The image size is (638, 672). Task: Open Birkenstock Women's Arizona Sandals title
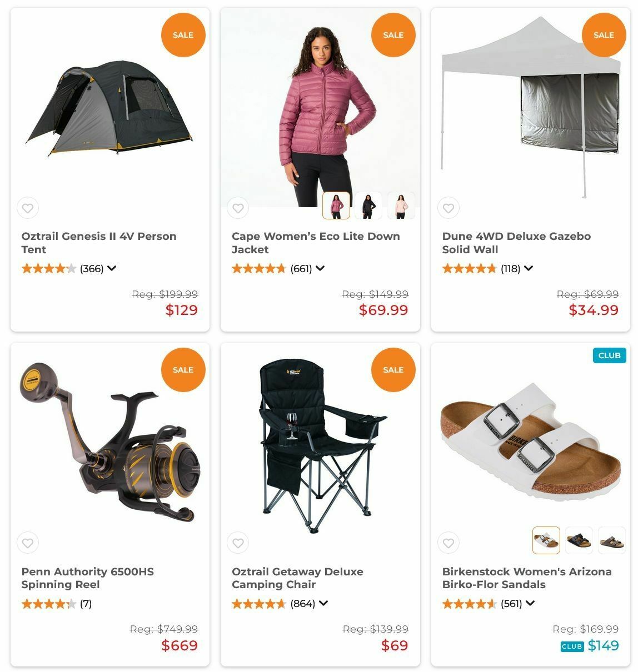(x=527, y=578)
